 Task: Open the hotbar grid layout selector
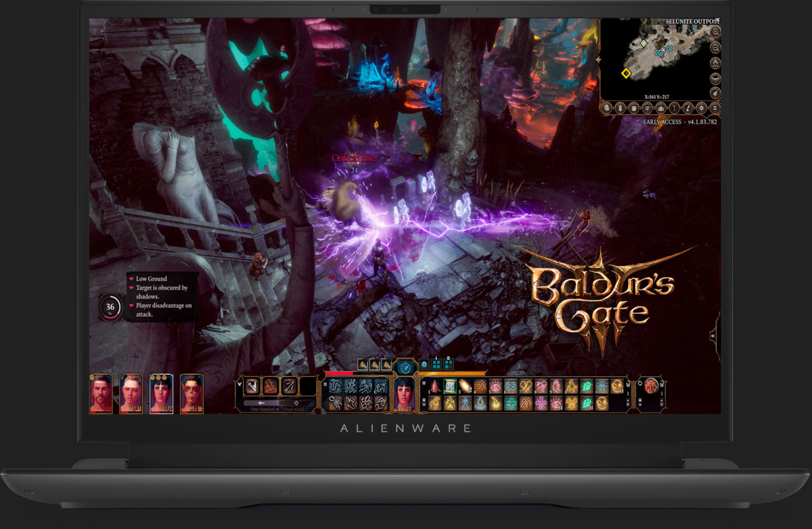pos(424,383)
